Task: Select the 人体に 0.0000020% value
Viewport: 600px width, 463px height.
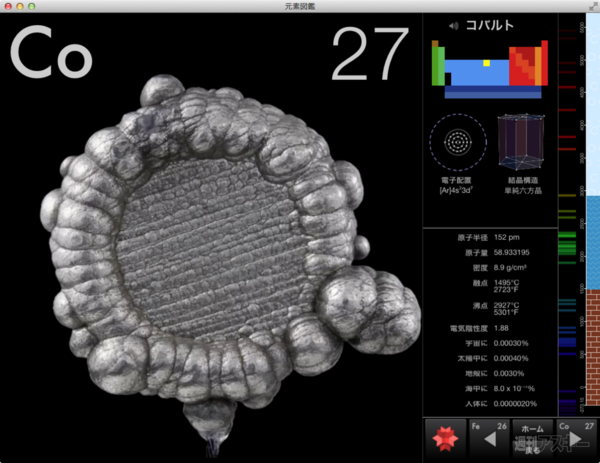Action: coord(515,404)
